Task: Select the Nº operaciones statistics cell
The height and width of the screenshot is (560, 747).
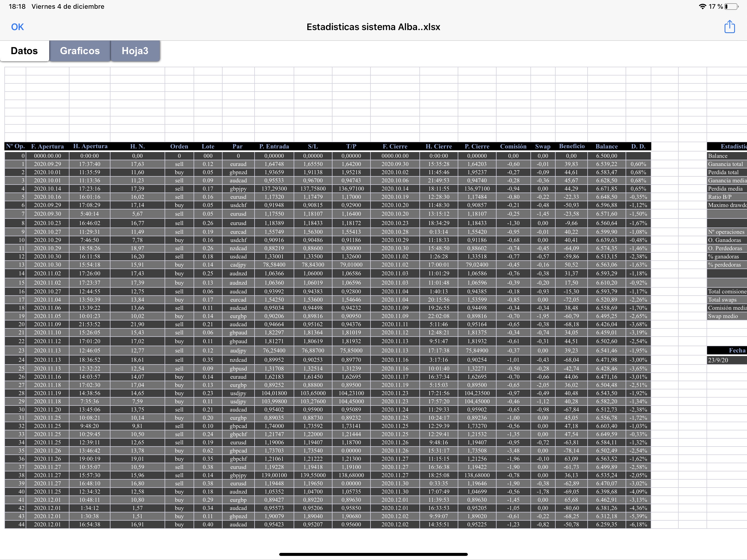Action: (x=726, y=232)
